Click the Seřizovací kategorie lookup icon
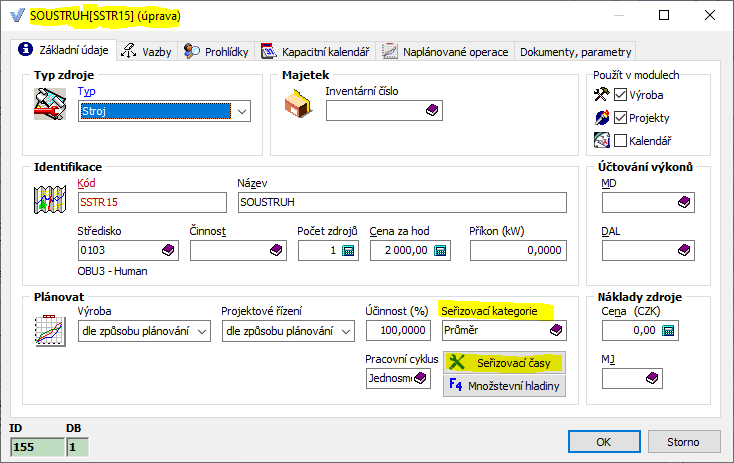Screen dimensions: 734x463 tap(555, 331)
